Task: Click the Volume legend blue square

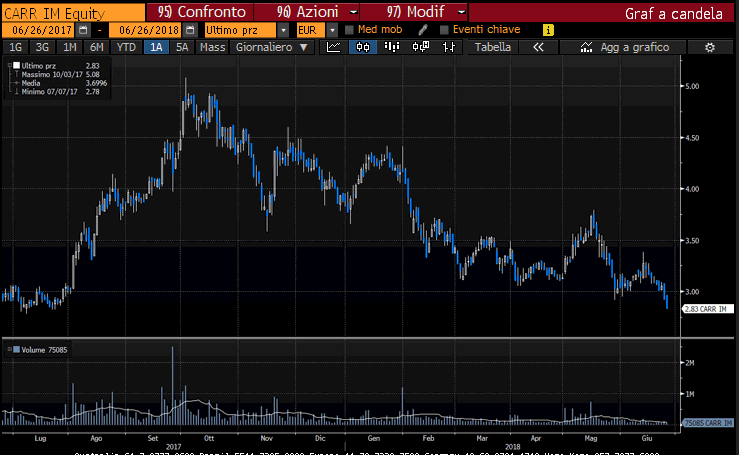Action: click(x=15, y=349)
